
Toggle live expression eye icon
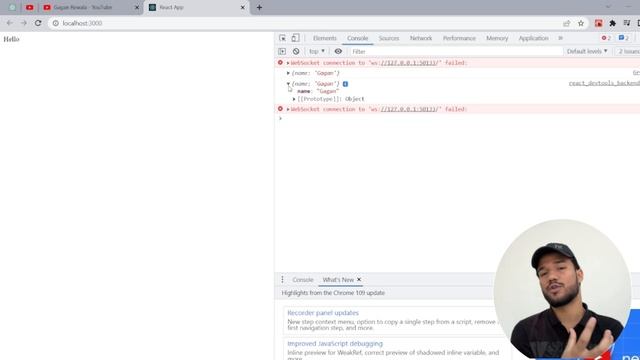point(338,51)
